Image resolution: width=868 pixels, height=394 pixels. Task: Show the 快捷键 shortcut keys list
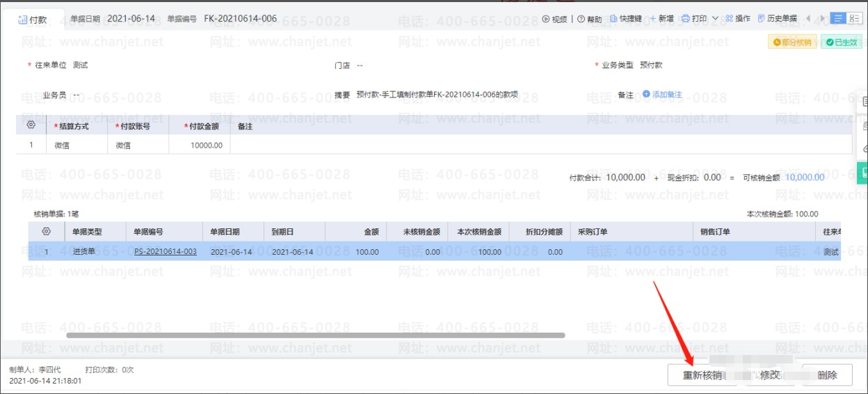point(625,19)
